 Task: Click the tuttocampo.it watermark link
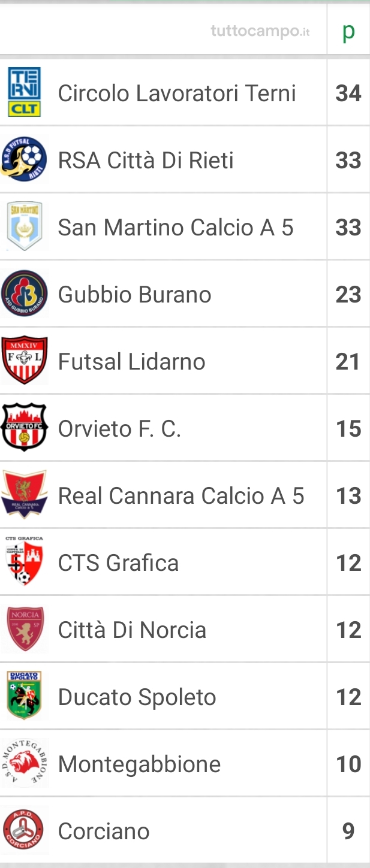(x=260, y=32)
